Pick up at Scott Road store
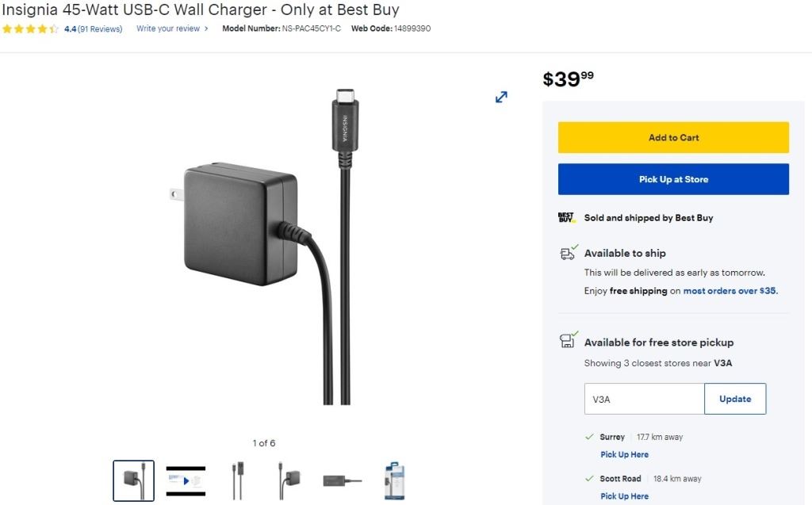 tap(624, 495)
